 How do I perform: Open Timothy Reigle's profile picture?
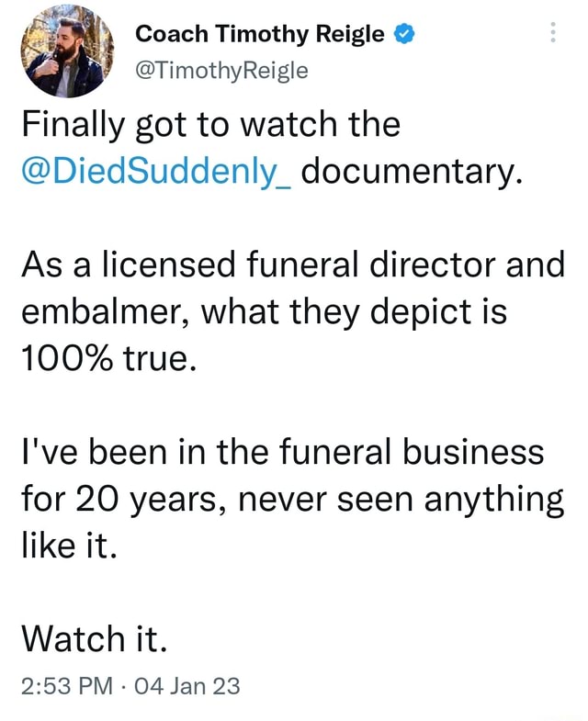click(64, 51)
